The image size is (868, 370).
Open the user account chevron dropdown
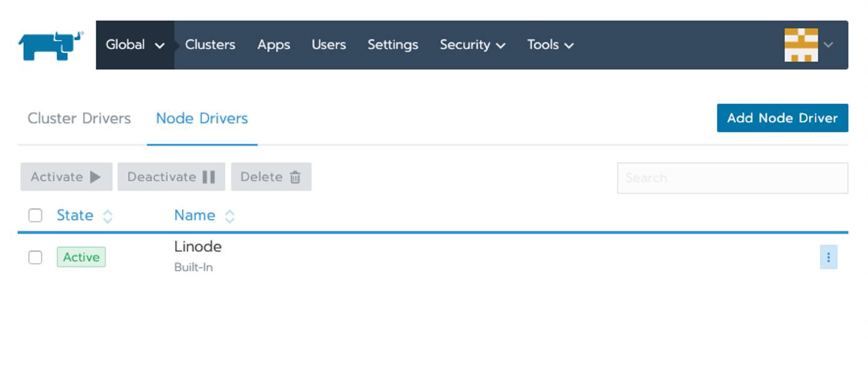click(829, 44)
